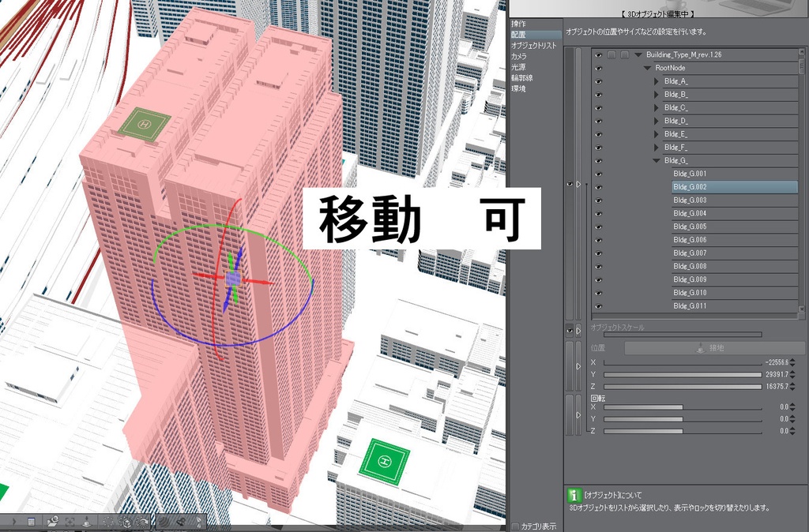Screen dimensions: 809x532
Task: Toggle the RootNode visibility eye
Action: tap(599, 68)
